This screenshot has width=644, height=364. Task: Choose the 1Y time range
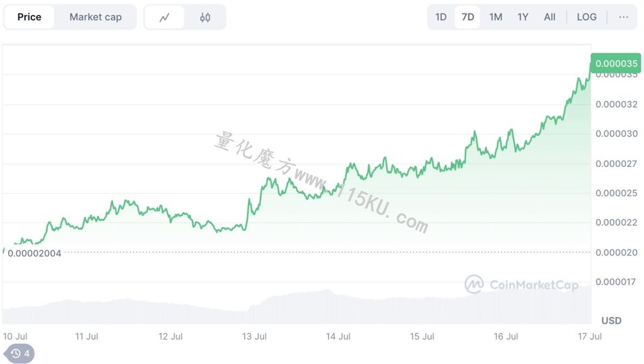[x=523, y=17]
